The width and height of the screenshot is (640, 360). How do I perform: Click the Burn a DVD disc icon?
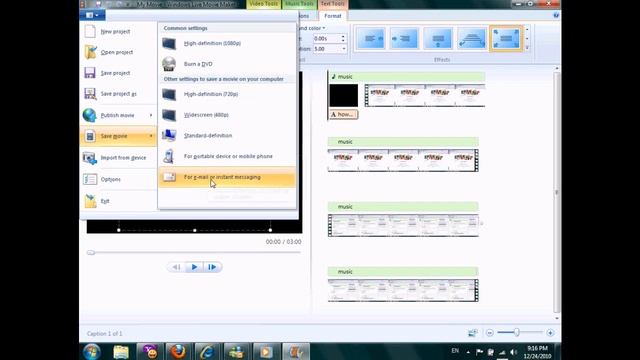pos(169,64)
